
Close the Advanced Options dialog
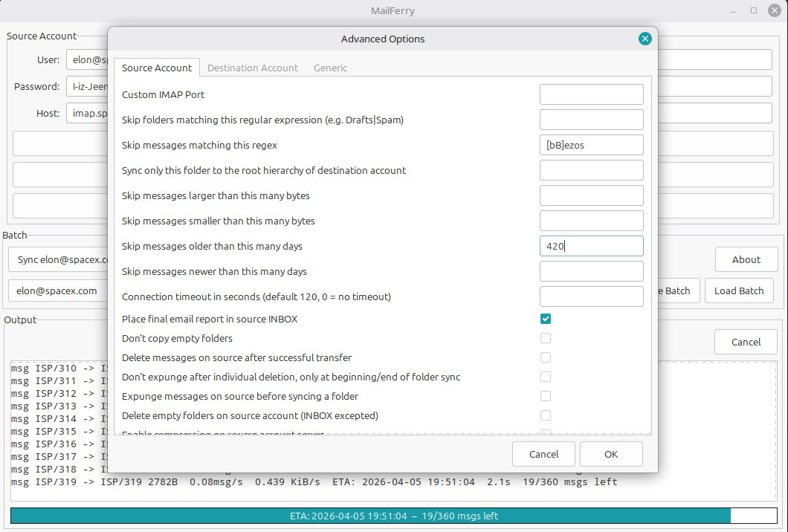pyautogui.click(x=645, y=39)
